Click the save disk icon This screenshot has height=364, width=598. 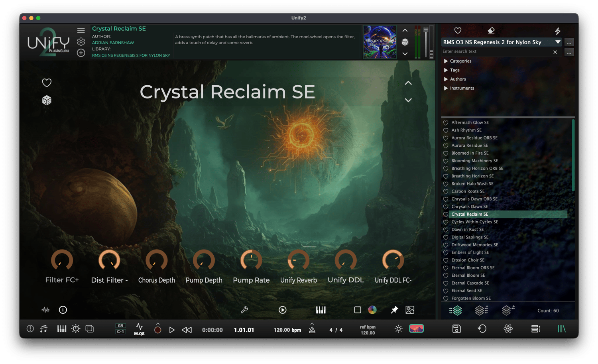click(x=457, y=329)
